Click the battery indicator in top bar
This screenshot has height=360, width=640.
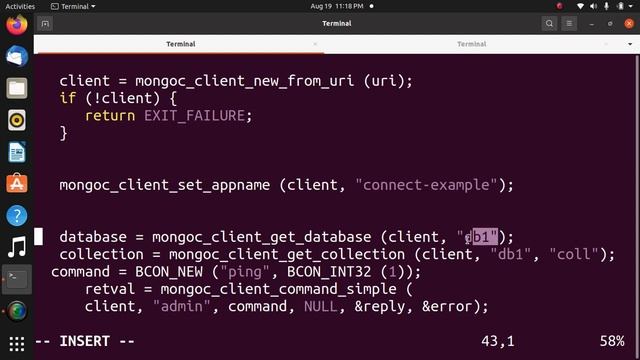tap(620, 6)
